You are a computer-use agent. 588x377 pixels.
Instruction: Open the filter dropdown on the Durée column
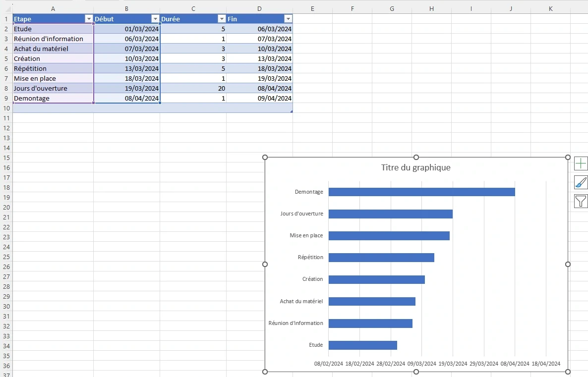[222, 18]
